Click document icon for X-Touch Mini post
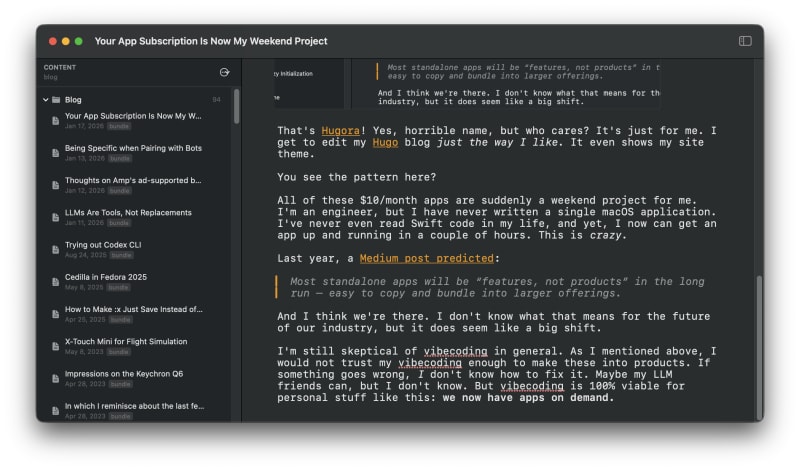 55,347
